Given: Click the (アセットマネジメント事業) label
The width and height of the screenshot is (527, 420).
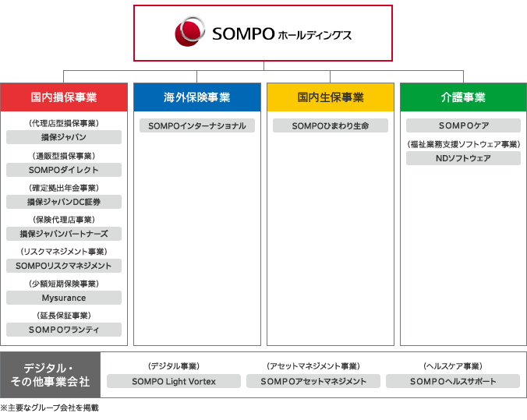Looking at the screenshot, I should point(313,366).
